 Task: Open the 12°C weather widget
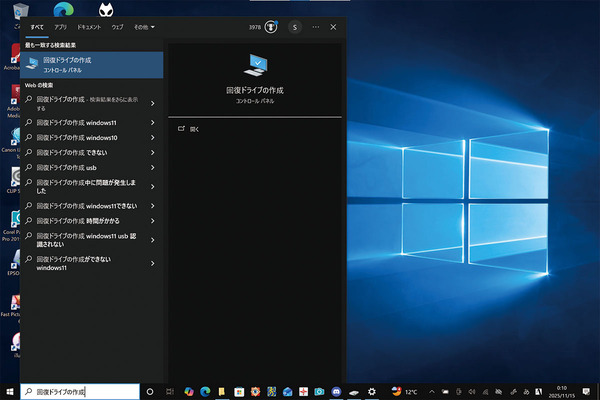(404, 392)
